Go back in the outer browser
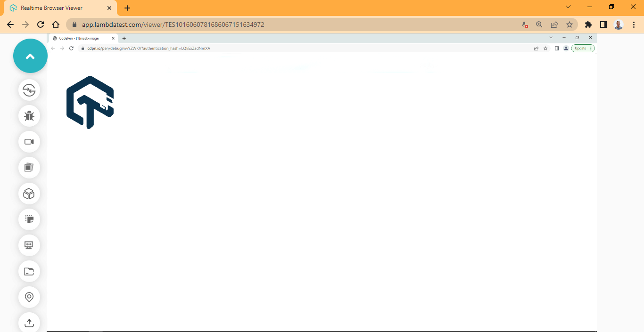This screenshot has height=332, width=644. (x=10, y=24)
